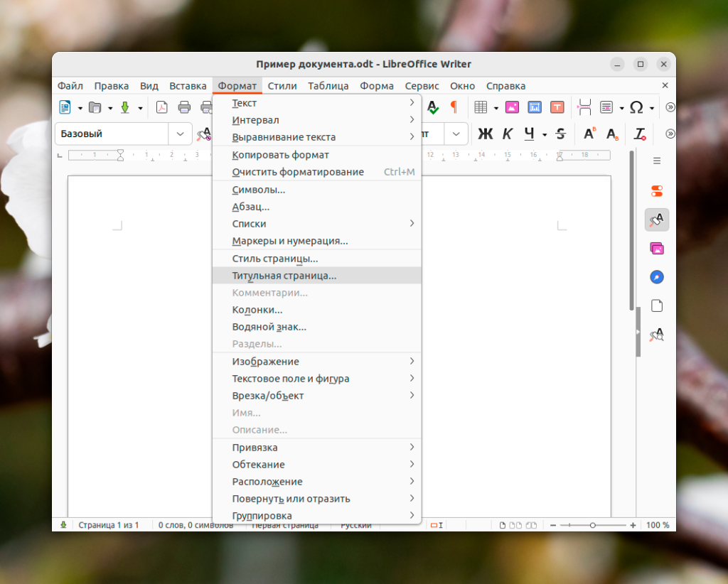
Task: Click the Базовый paragraph style field
Action: click(x=112, y=134)
